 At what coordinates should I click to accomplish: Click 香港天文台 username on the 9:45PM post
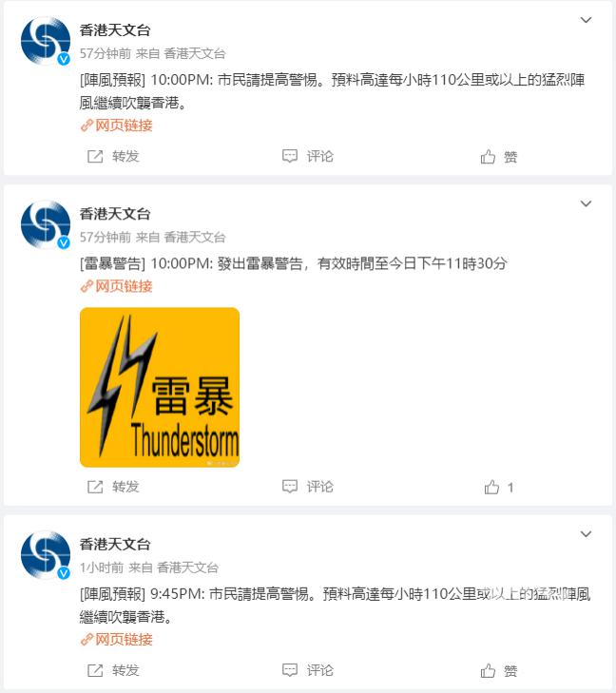coord(115,544)
